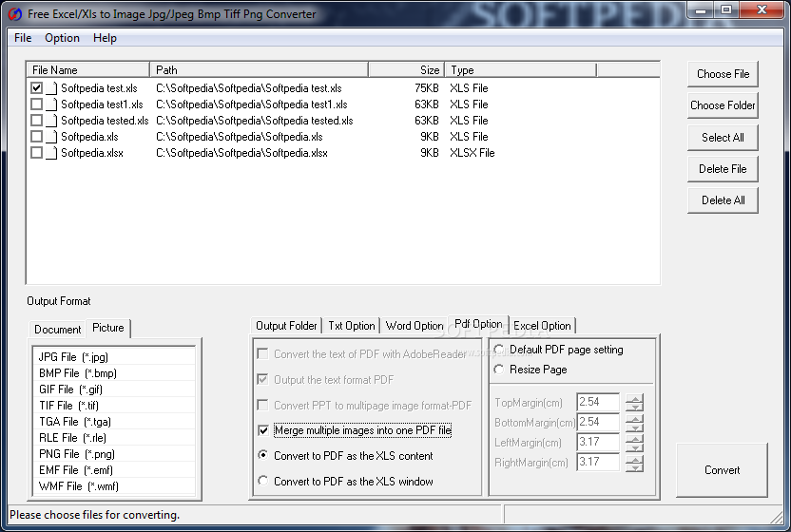Select TIF File (*.tif) format

coord(114,406)
